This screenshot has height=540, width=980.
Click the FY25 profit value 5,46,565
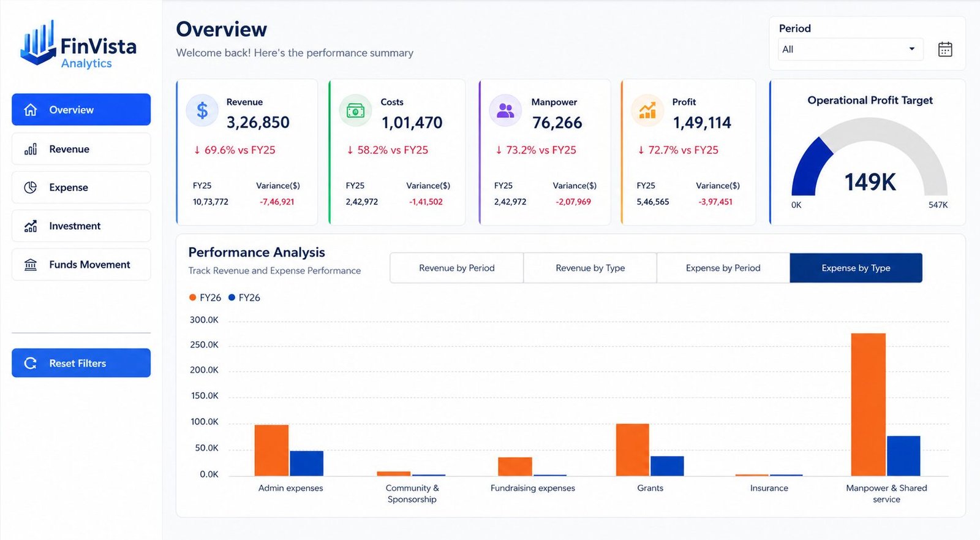pos(653,202)
